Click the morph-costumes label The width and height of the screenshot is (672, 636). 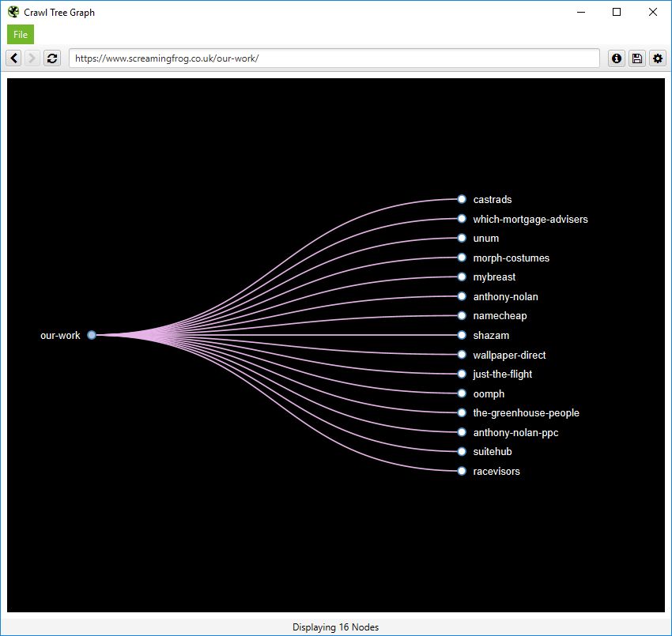511,258
